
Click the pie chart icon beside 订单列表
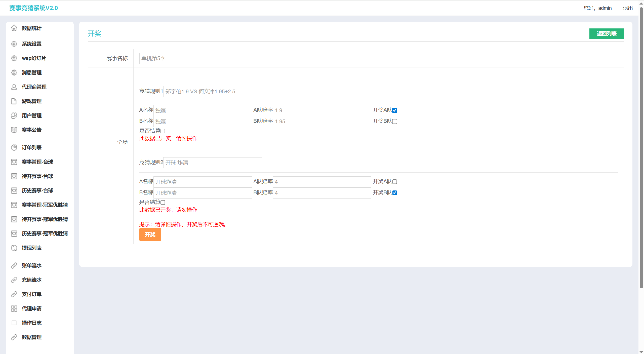(x=14, y=147)
